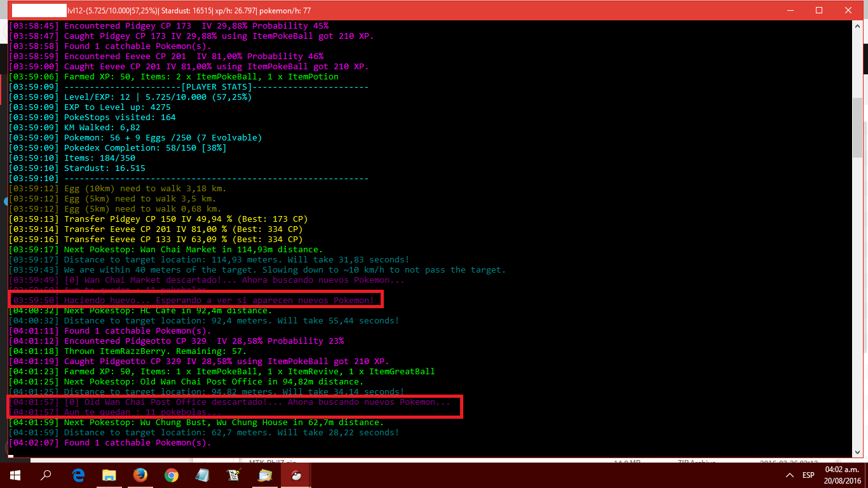Click the line 'Encountered Eevee CP 201'
868x488 pixels.
pyautogui.click(x=166, y=57)
